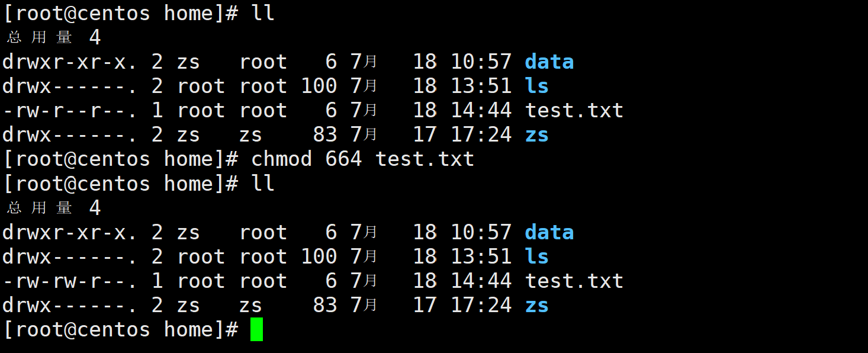Click the green terminal cursor block
Screen dimensions: 868x353
click(x=256, y=329)
